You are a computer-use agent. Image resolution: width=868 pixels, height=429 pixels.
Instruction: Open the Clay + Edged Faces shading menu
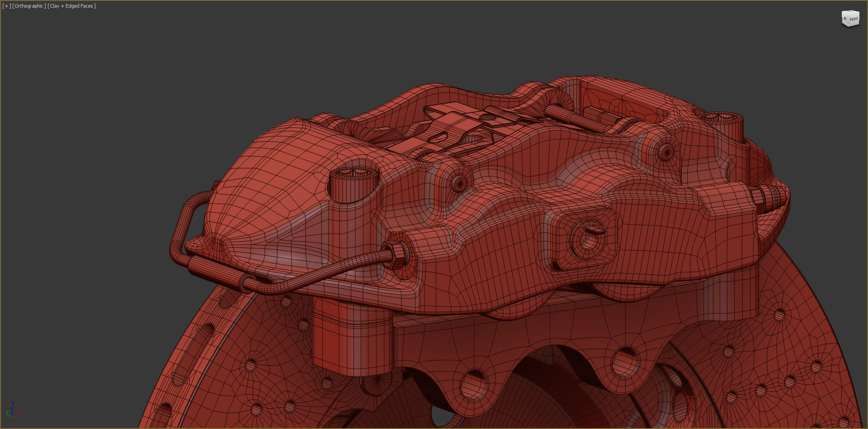tap(71, 6)
